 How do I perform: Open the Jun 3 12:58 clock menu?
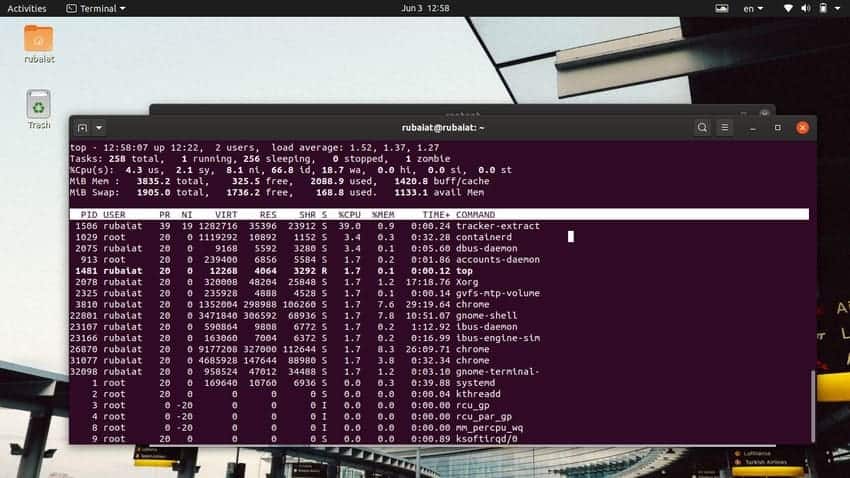(424, 8)
